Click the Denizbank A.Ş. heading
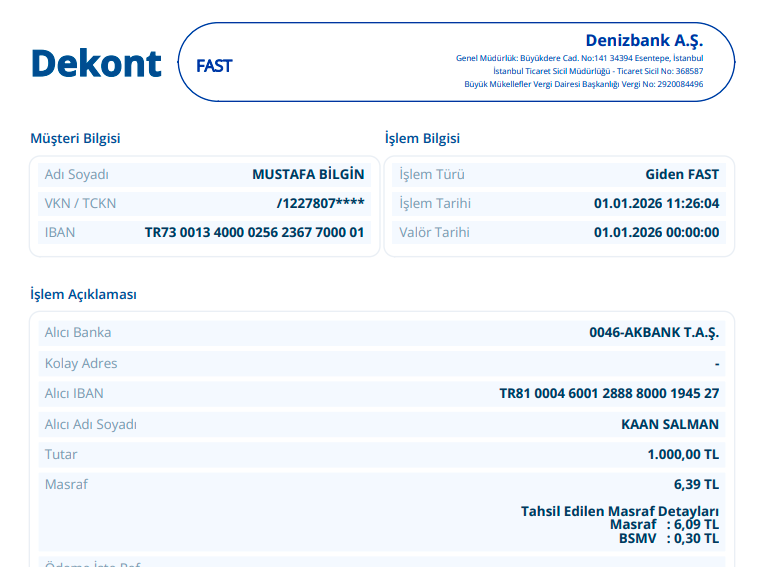 644,40
